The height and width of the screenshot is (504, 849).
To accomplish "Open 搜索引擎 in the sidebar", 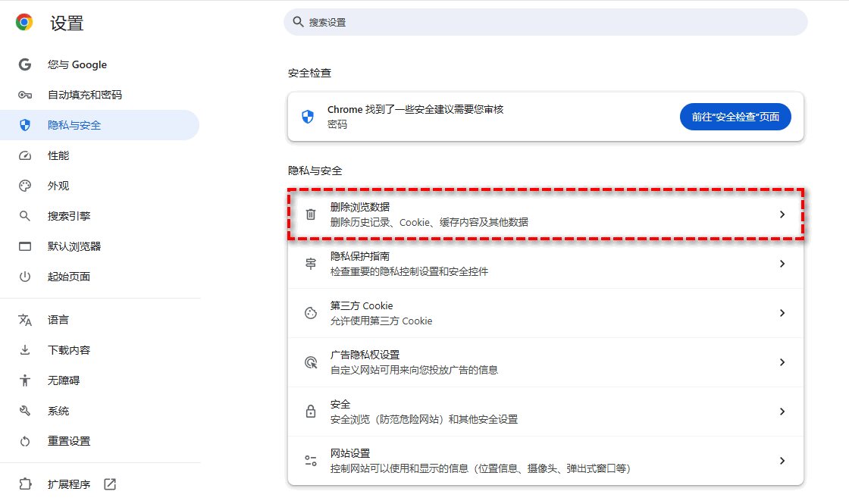I will 69,216.
